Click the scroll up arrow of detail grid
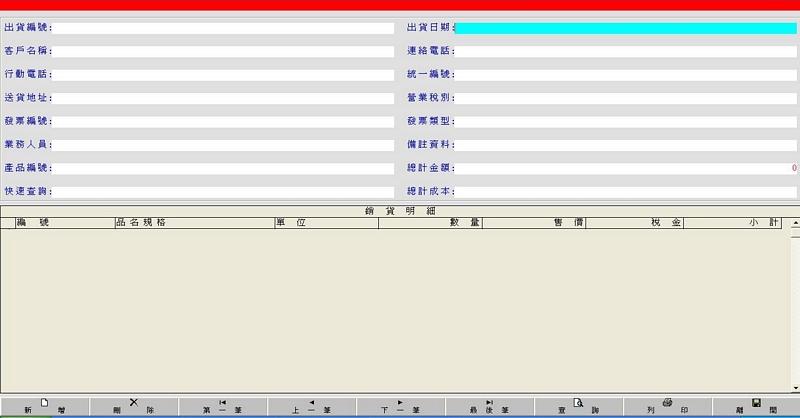Viewport: 800px width, 418px height. (x=795, y=223)
